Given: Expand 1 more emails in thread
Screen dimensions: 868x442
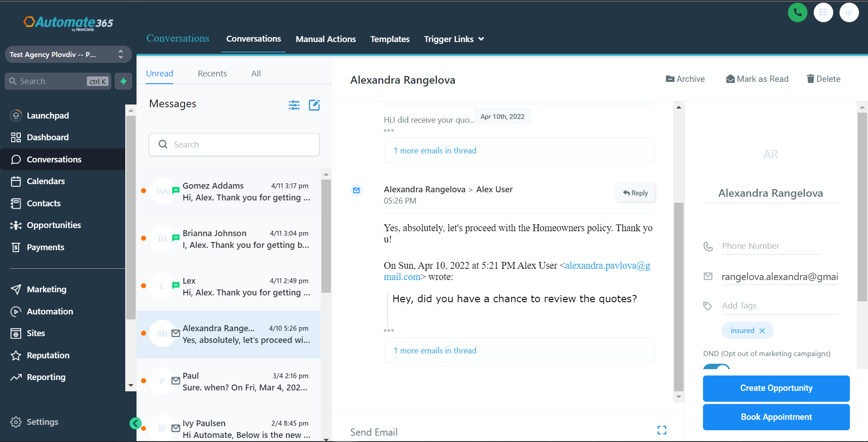Looking at the screenshot, I should (434, 350).
